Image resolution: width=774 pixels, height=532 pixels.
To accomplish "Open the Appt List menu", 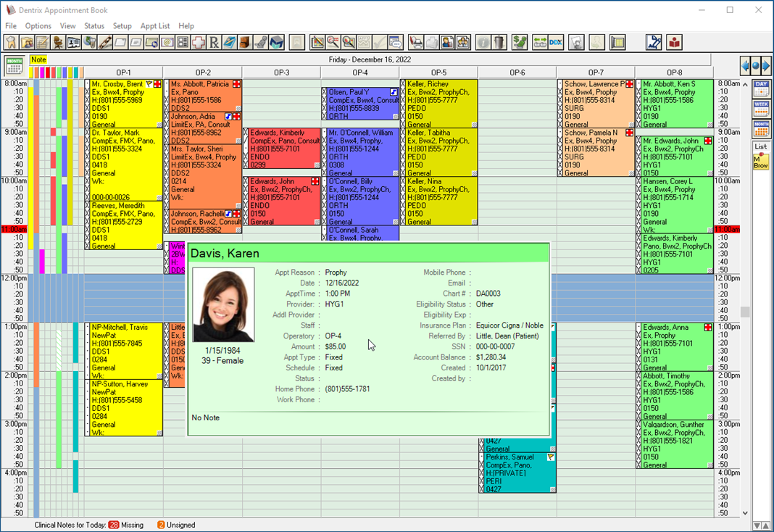I will click(x=155, y=26).
